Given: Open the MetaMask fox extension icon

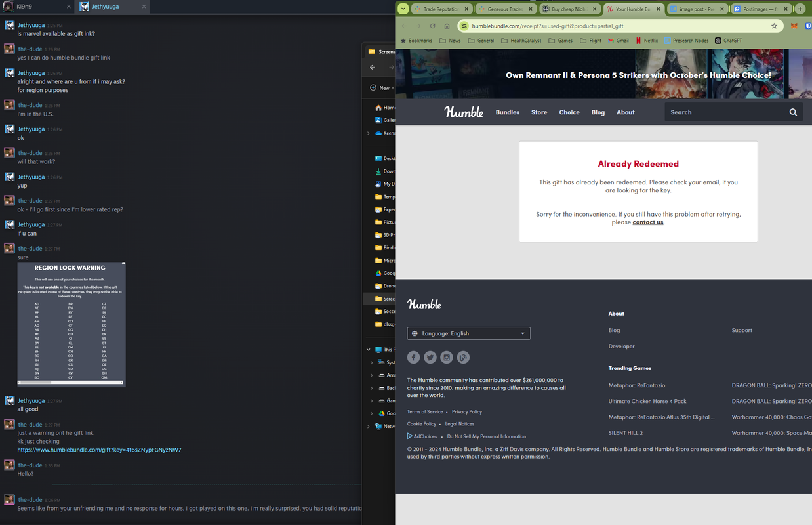Looking at the screenshot, I should (x=794, y=26).
